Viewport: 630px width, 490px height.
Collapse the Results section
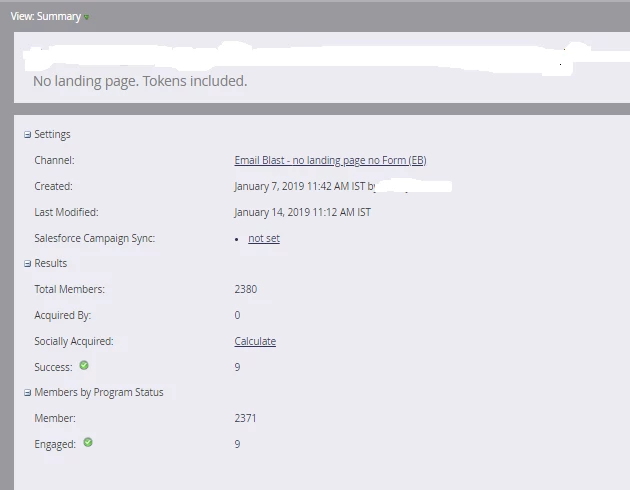(x=27, y=263)
